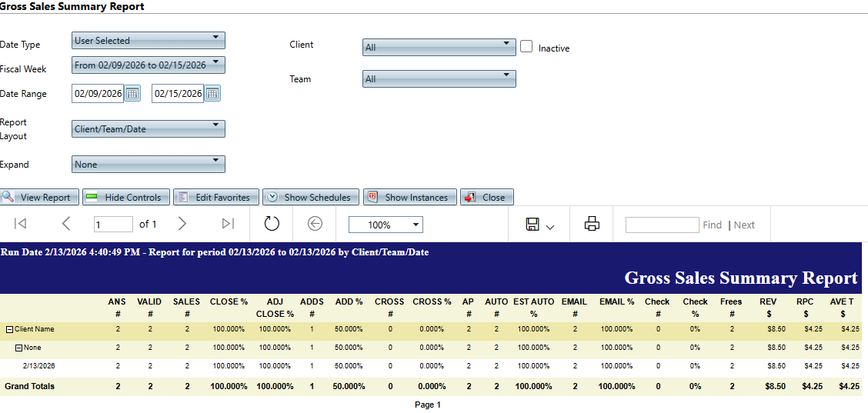Refresh the report with circular arrow
The height and width of the screenshot is (413, 868).
[272, 224]
